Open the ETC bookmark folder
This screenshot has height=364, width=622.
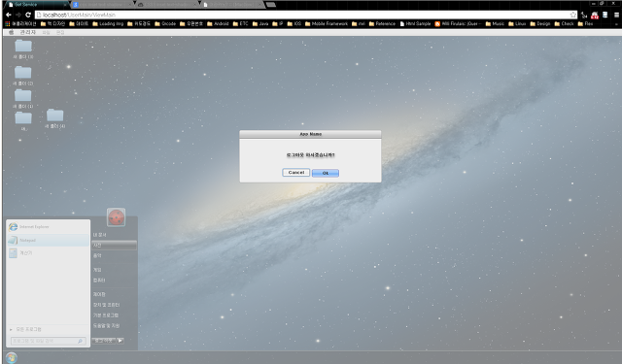point(240,23)
